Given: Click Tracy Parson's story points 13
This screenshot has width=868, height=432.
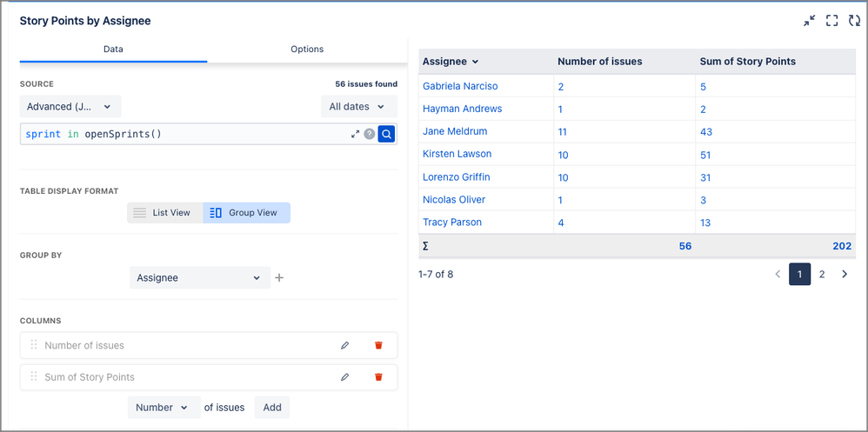Looking at the screenshot, I should click(705, 223).
